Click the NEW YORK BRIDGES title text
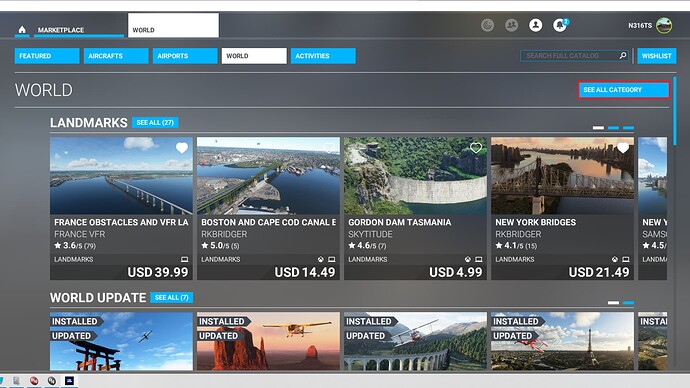Screen dimensions: 690x388 tap(536, 222)
